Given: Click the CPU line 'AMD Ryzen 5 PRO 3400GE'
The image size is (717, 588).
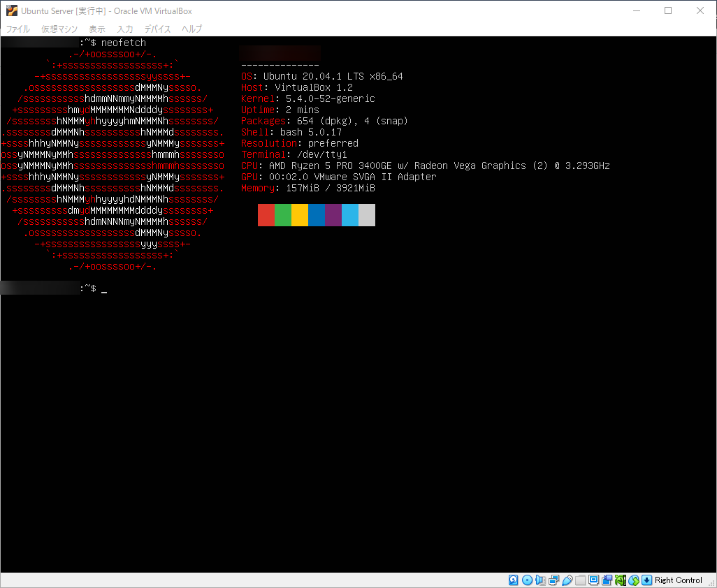Looking at the screenshot, I should [x=330, y=166].
